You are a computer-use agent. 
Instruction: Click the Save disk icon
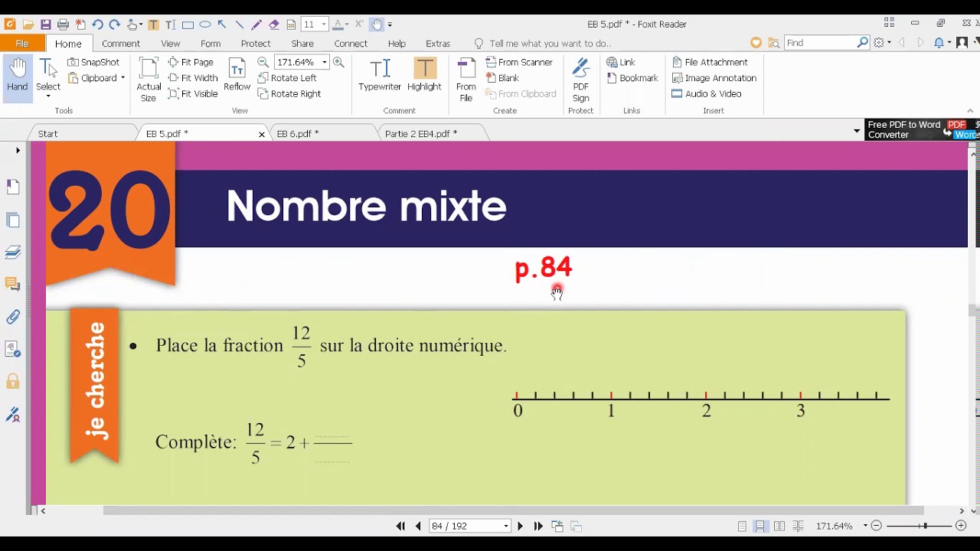[46, 24]
